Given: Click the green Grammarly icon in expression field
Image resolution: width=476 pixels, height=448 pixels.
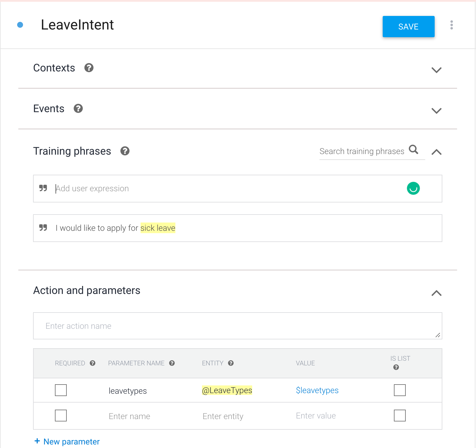Looking at the screenshot, I should (413, 188).
